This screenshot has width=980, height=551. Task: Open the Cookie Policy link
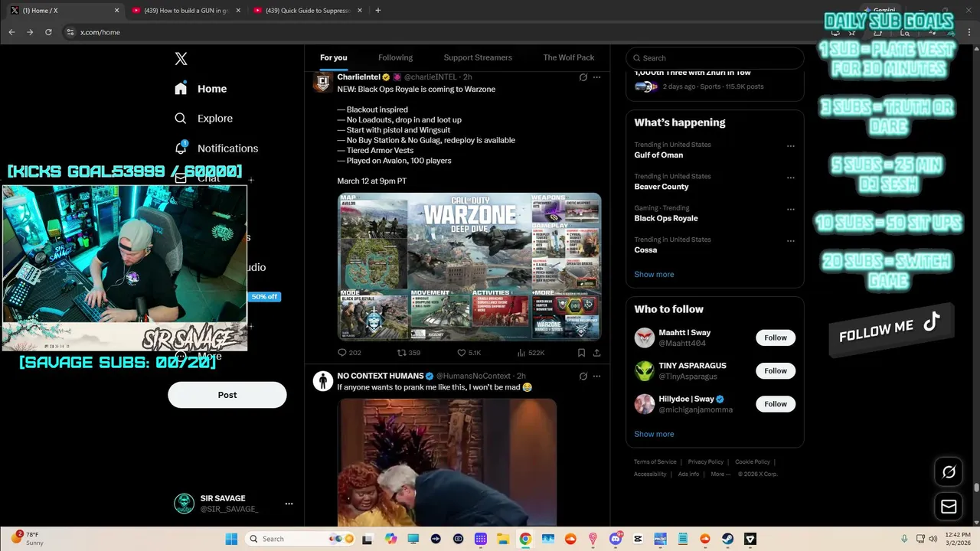[753, 462]
